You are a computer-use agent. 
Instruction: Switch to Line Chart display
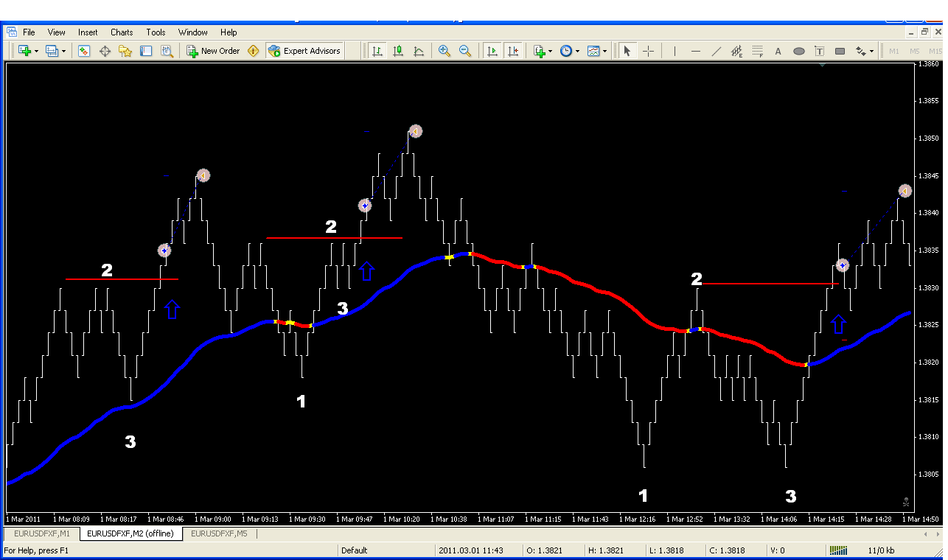point(419,51)
